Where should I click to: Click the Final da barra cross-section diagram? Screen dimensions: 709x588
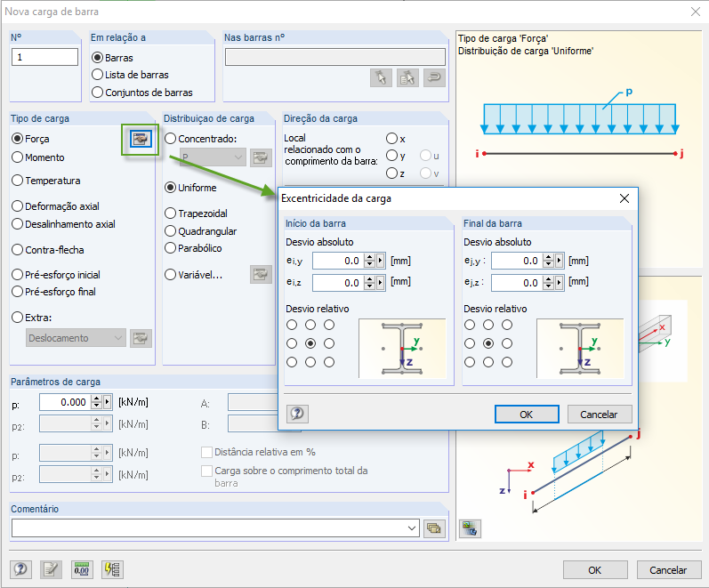(x=580, y=349)
